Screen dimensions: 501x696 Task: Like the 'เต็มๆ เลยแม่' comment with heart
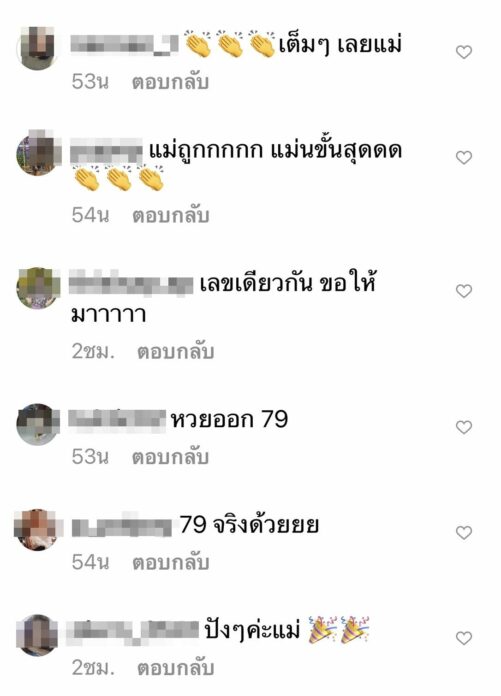(x=464, y=52)
